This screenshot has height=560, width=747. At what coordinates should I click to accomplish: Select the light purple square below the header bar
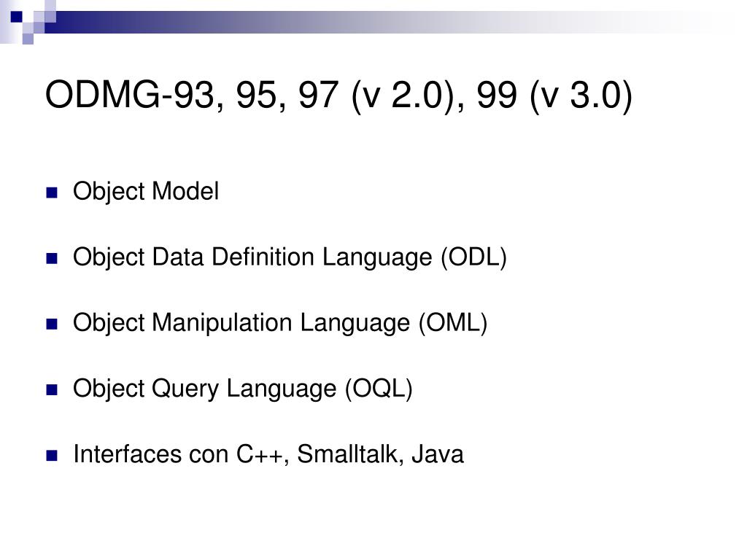pyautogui.click(x=28, y=39)
